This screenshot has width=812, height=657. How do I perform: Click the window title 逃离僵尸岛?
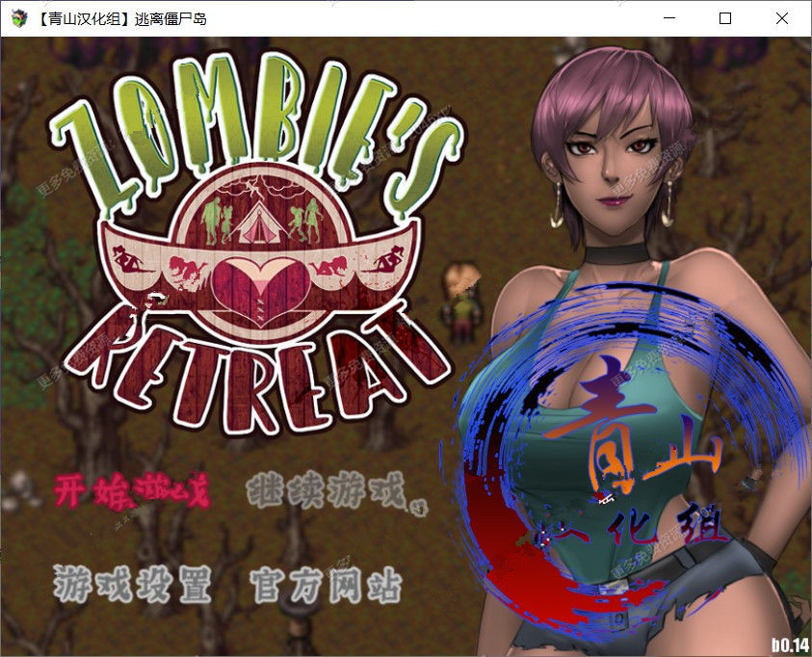pos(170,19)
